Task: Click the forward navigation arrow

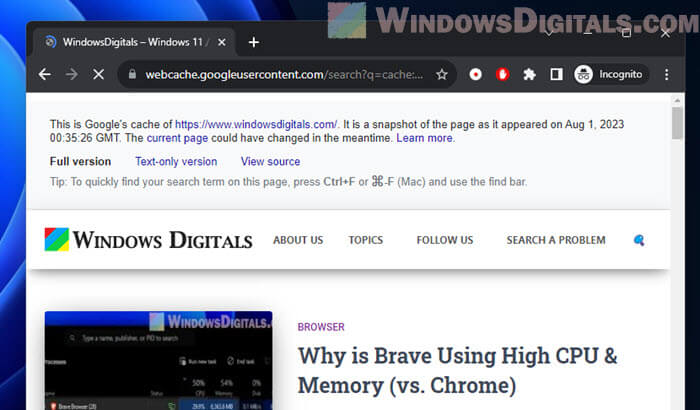Action: tap(71, 74)
